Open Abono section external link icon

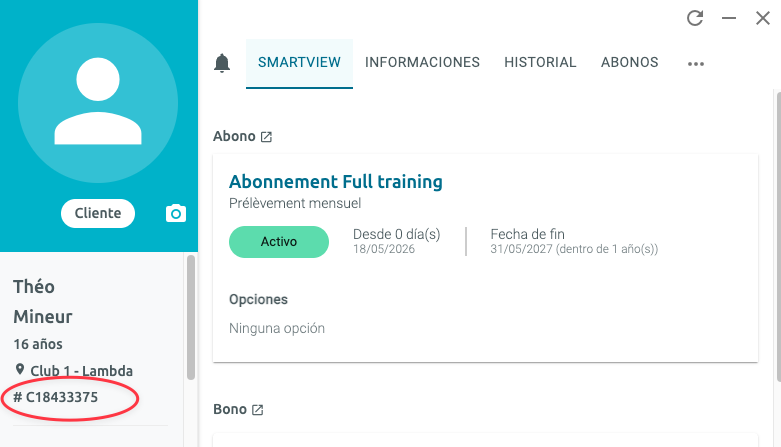pyautogui.click(x=266, y=137)
